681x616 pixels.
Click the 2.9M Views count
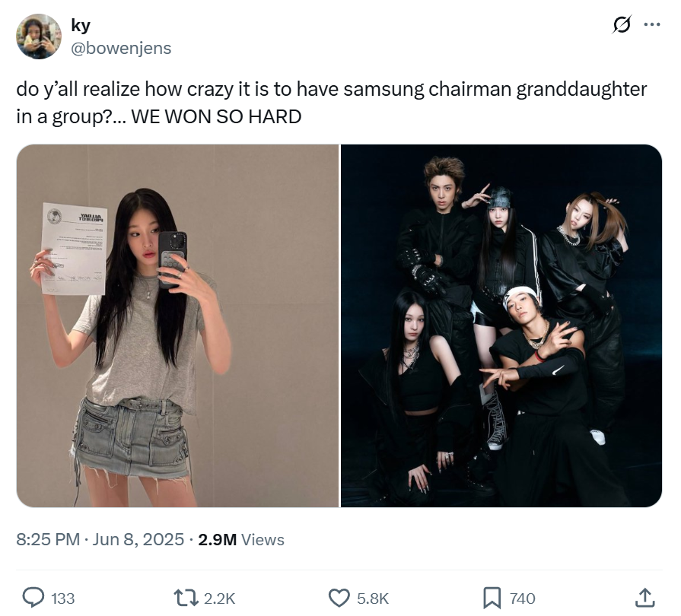pos(241,539)
